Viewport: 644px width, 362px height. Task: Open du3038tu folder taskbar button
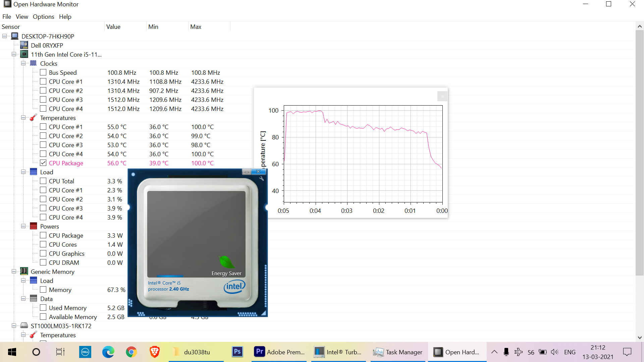pyautogui.click(x=196, y=352)
